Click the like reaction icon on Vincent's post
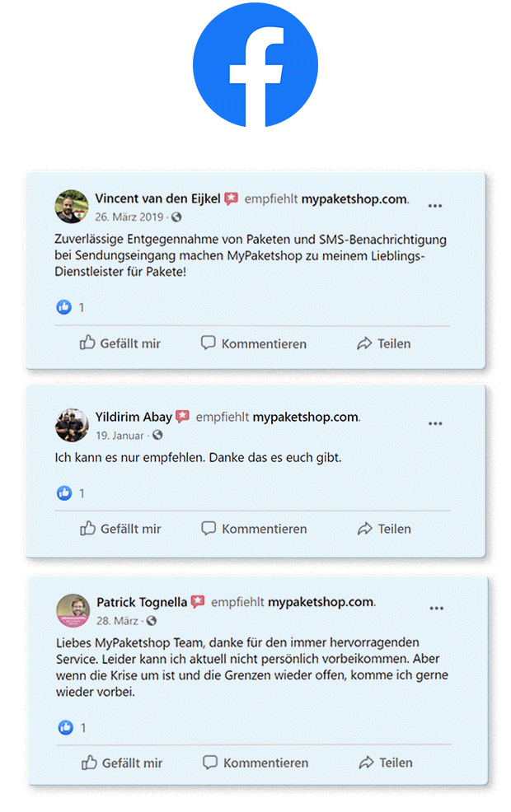Viewport: 511px width, 812px height. pyautogui.click(x=64, y=307)
